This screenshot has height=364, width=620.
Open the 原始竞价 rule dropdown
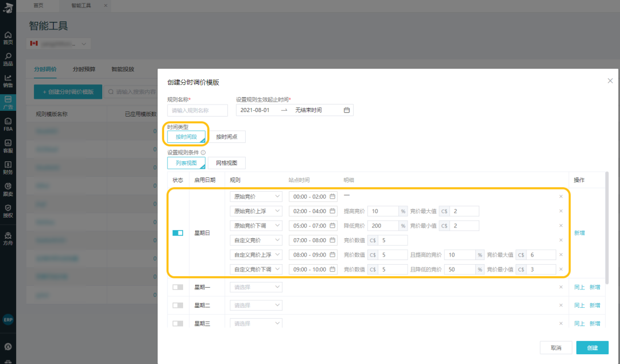tap(256, 196)
